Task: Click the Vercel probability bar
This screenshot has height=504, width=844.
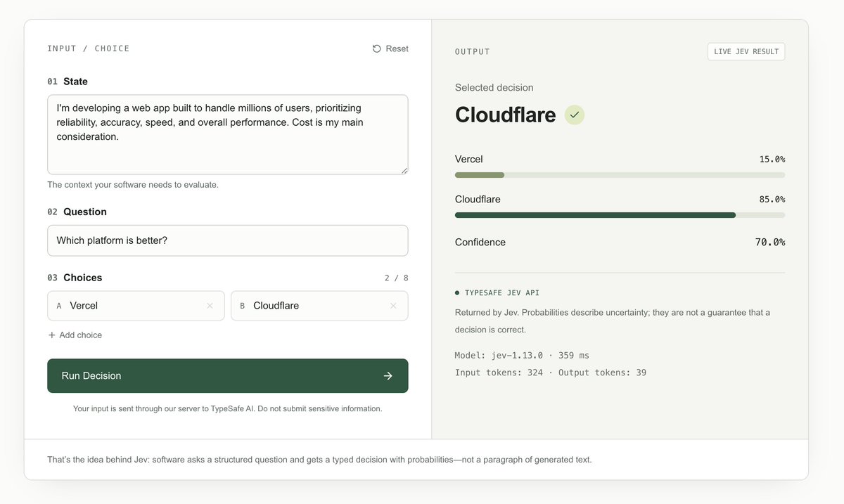Action: [620, 175]
